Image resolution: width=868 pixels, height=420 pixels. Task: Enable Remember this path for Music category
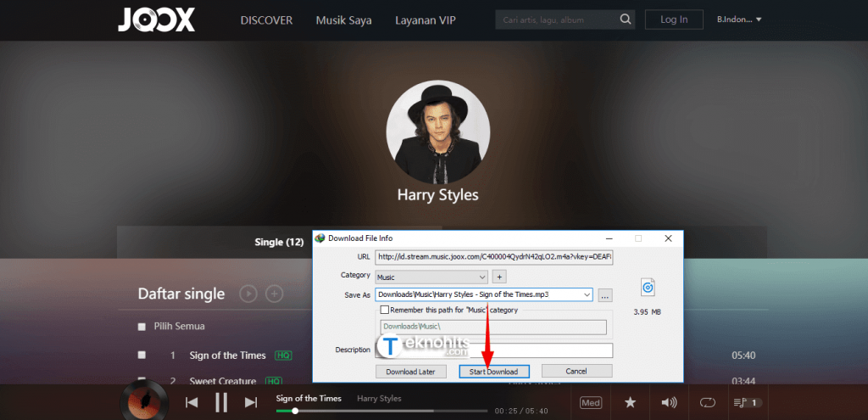pyautogui.click(x=385, y=311)
